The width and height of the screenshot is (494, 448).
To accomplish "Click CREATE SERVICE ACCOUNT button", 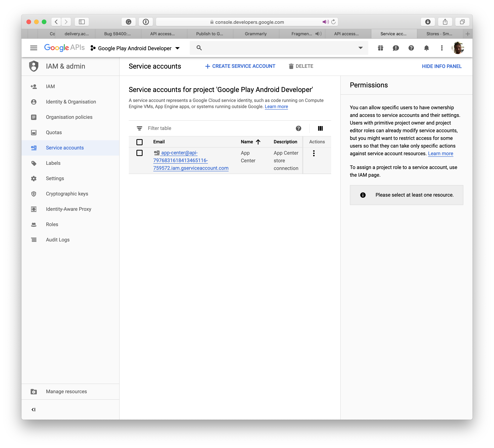I will pos(240,66).
